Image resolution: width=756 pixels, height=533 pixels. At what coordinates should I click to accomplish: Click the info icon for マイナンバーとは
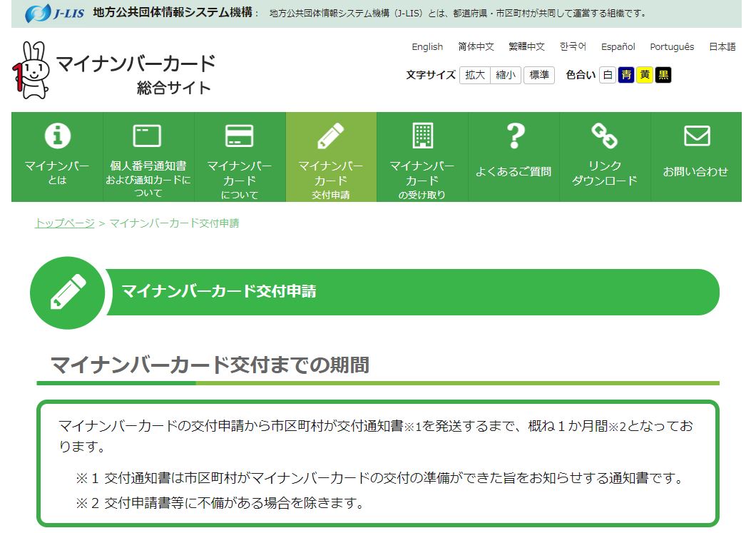[x=58, y=135]
